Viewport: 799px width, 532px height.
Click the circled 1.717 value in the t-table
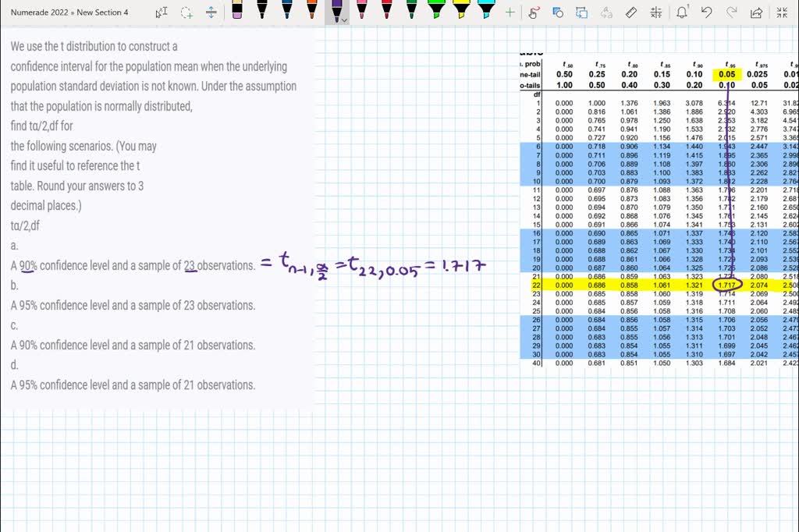pyautogui.click(x=727, y=286)
